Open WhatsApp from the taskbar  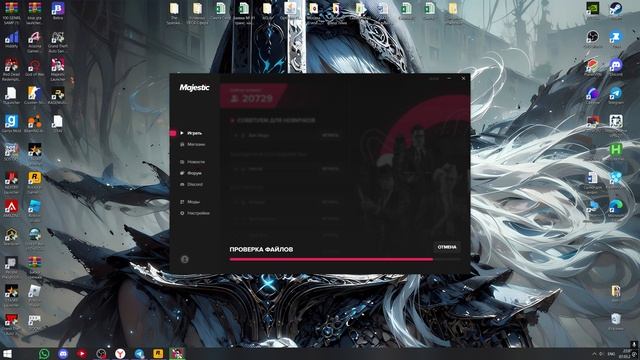coord(44,353)
